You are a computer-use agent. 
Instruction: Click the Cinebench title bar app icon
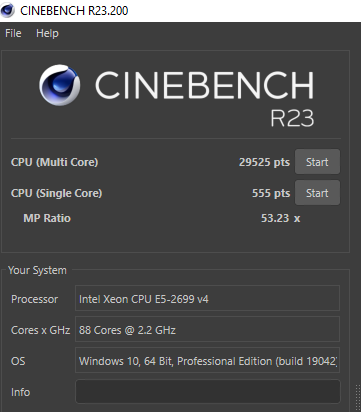(7, 10)
